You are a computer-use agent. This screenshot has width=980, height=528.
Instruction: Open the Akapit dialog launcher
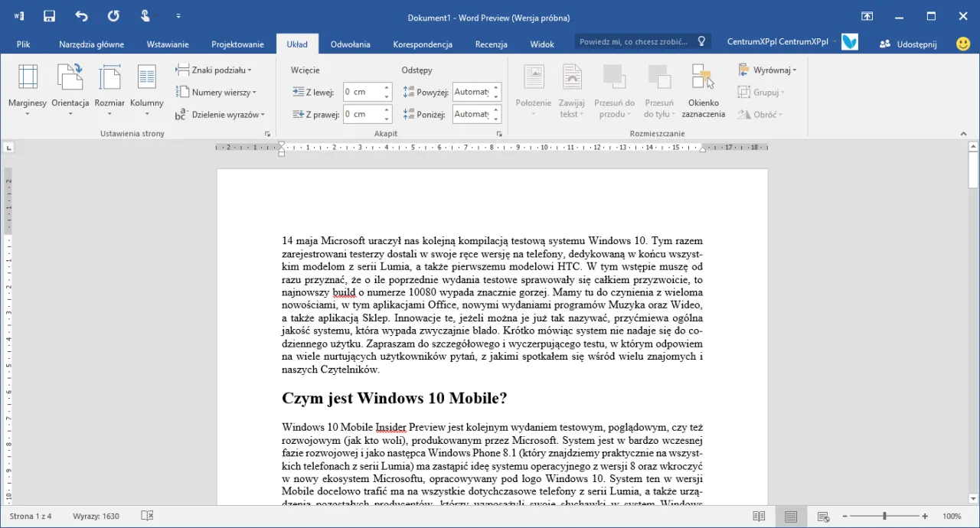tap(499, 134)
